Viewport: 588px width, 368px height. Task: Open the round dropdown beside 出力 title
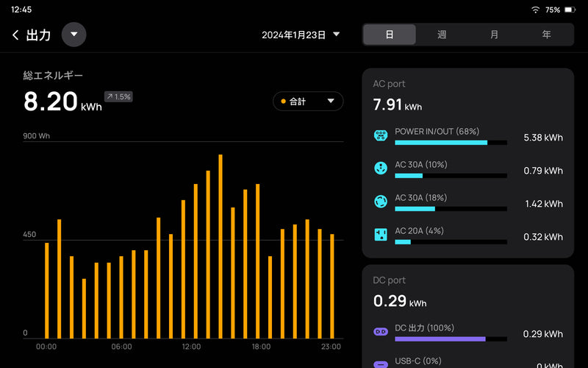point(74,35)
